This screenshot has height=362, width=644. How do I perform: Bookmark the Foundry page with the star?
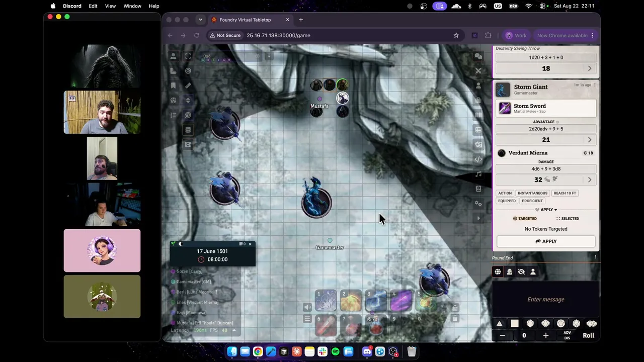click(456, 35)
